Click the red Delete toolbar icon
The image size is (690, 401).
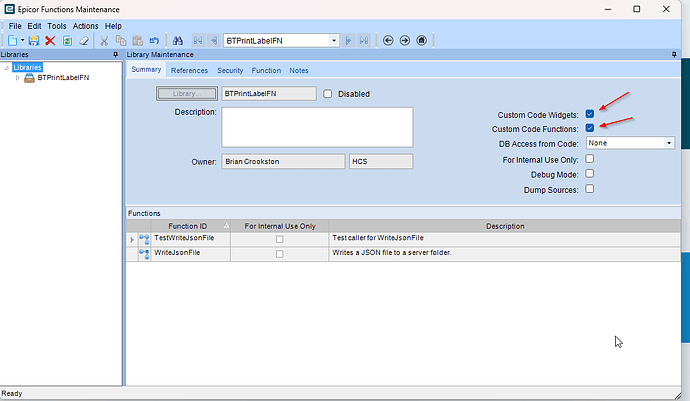click(x=50, y=41)
